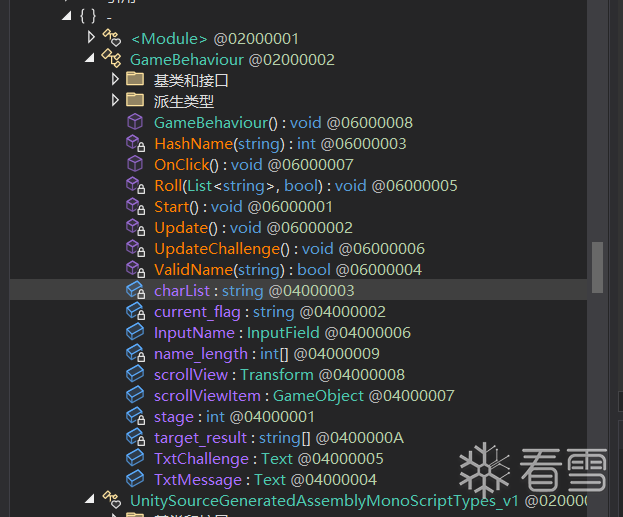
Task: Click the private HashName method icon
Action: click(x=135, y=143)
